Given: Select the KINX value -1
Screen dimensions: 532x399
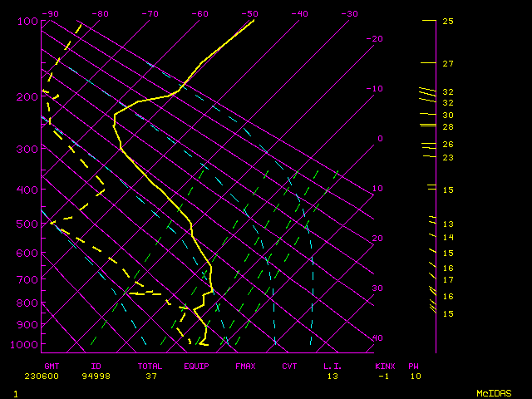Looking at the screenshot, I should click(x=383, y=376).
